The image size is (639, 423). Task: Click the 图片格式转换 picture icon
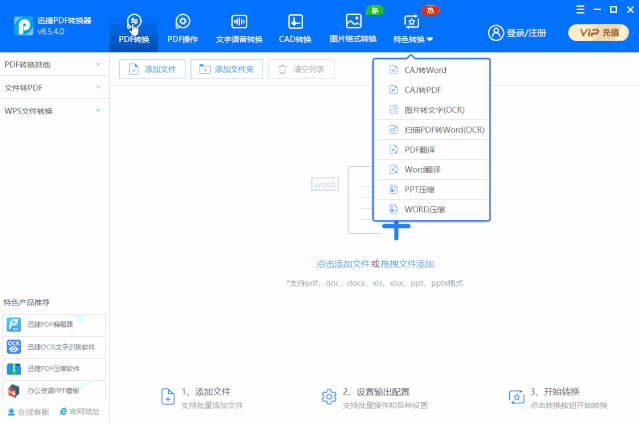point(353,21)
